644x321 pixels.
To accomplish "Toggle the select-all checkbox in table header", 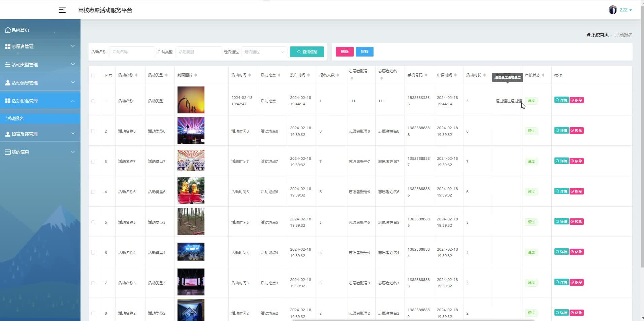I will click(93, 75).
